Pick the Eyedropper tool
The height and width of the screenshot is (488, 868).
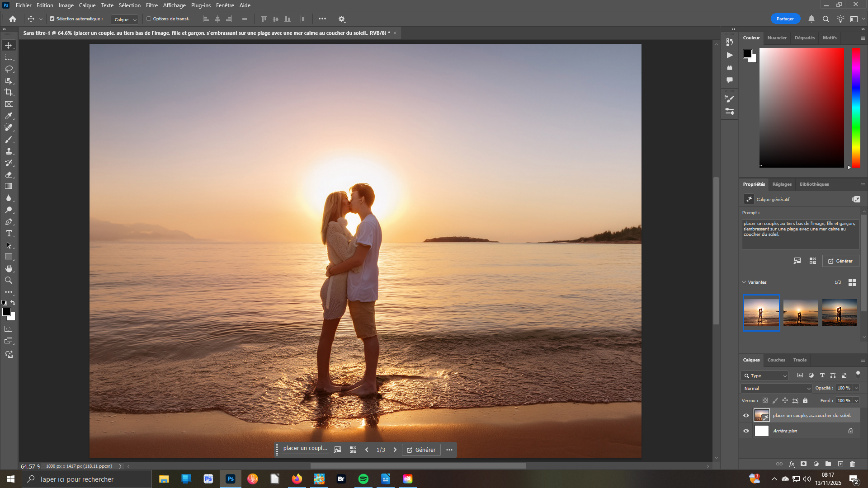click(x=9, y=116)
